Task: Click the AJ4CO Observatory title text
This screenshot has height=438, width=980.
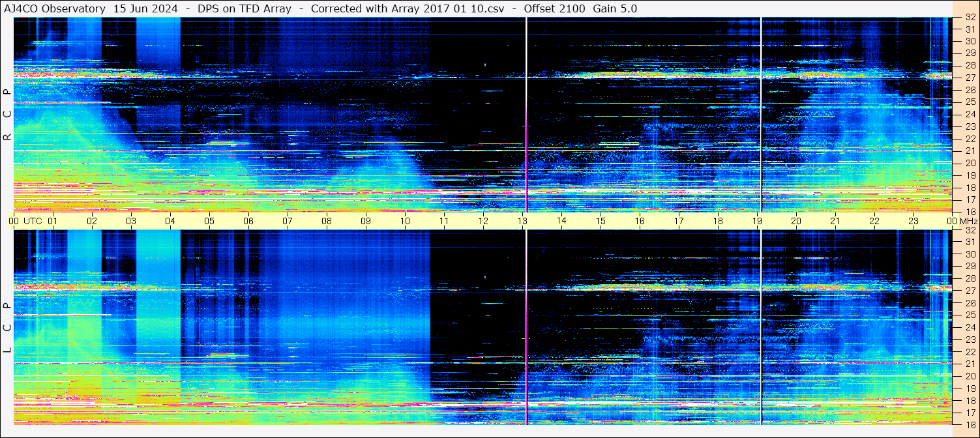Action: 55,8
